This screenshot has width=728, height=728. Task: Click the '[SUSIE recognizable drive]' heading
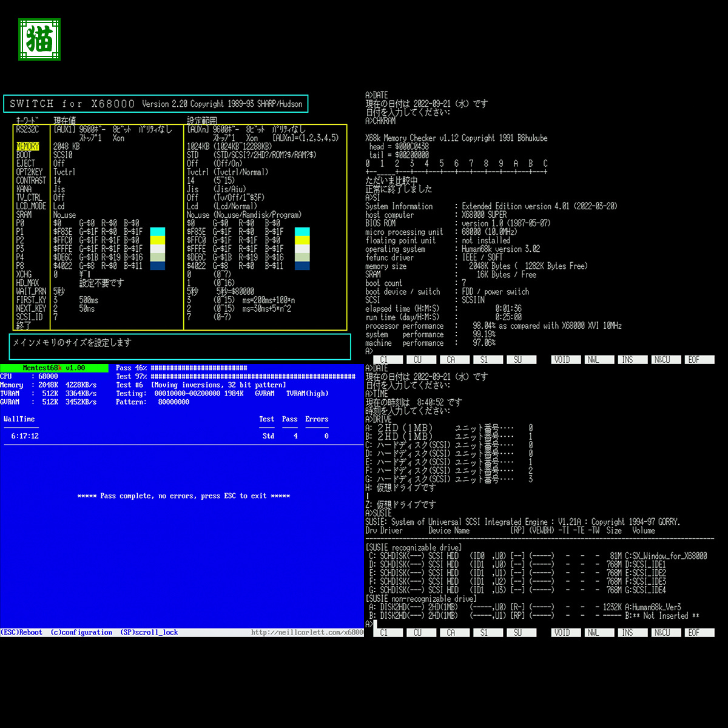point(414,547)
